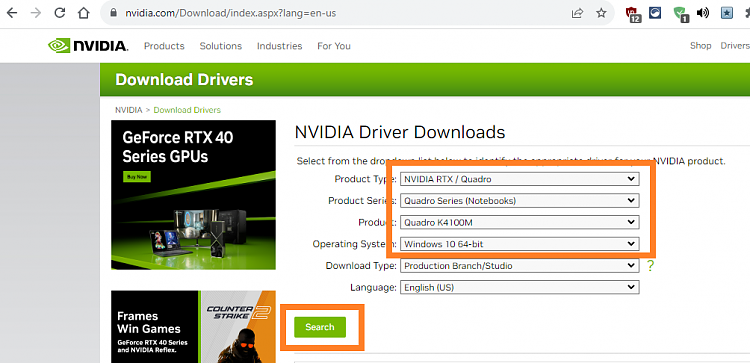Open the blue star bookmark extension
The image size is (750, 363).
click(x=727, y=13)
